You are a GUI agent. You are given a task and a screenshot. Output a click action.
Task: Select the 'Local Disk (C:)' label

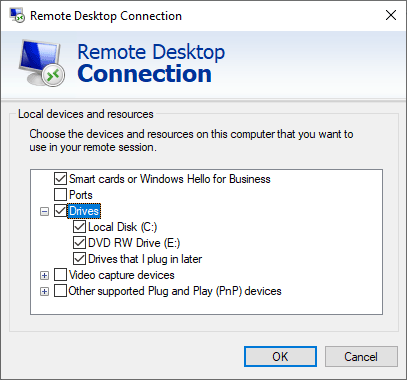(122, 227)
